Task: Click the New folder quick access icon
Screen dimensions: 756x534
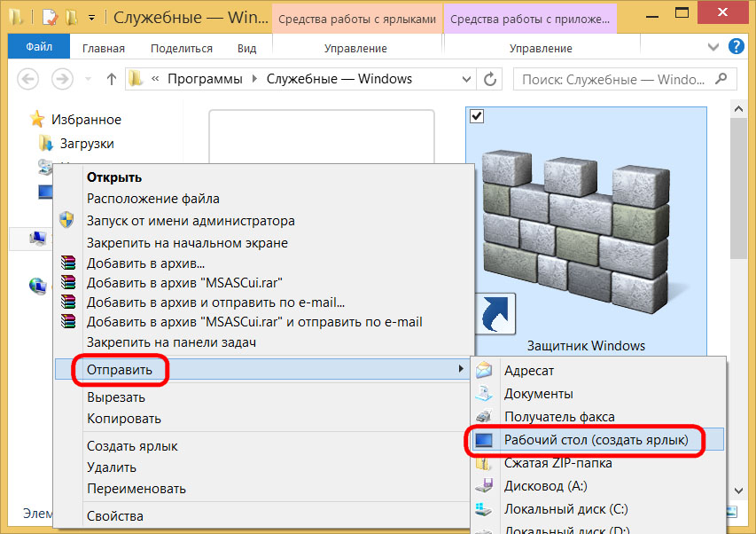Action: [72, 18]
